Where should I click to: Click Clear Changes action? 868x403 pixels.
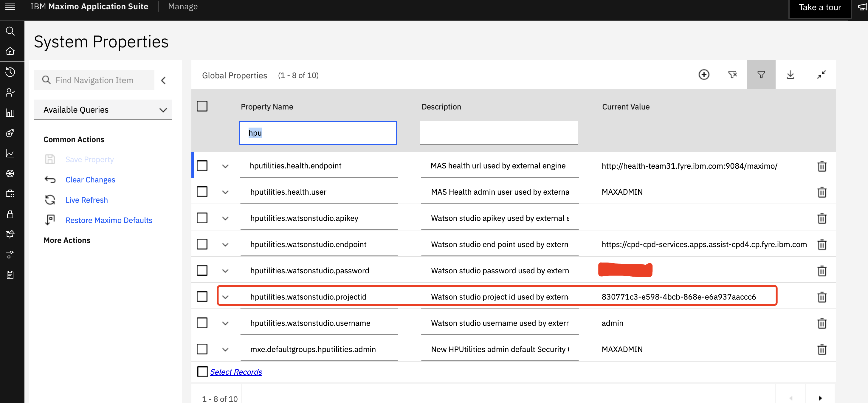[90, 180]
